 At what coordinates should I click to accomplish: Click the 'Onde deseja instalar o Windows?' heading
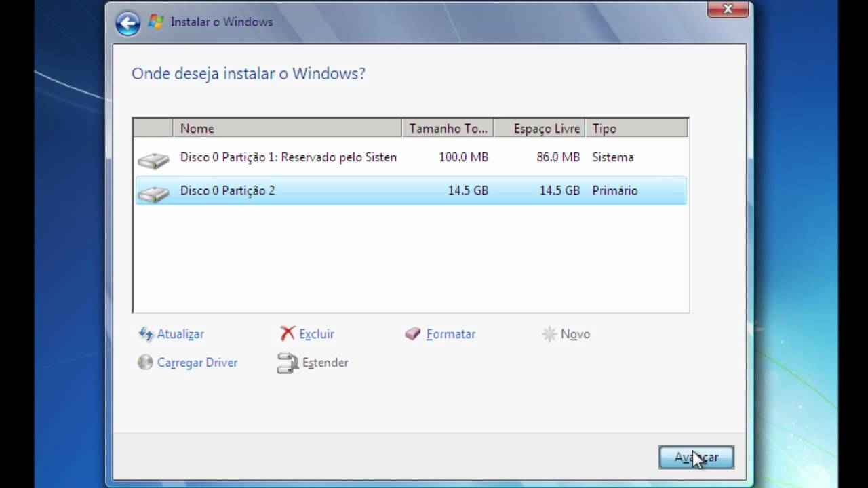[248, 73]
